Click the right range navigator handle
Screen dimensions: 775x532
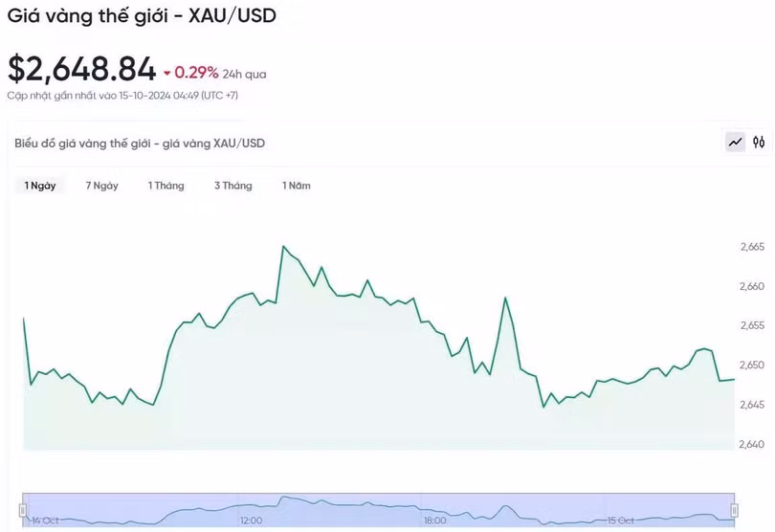(735, 510)
